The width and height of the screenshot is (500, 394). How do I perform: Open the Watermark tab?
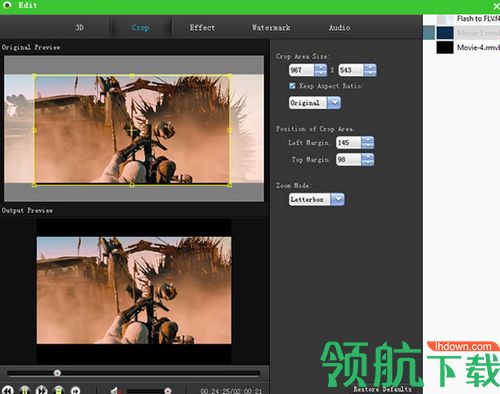coord(271,28)
